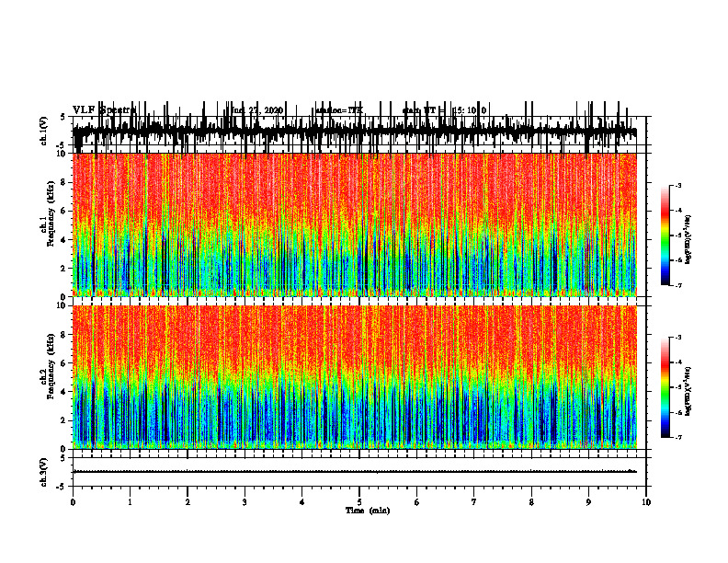Image resolution: width=728 pixels, height=563 pixels.
Task: Click the "10" kHz tick of ch.2 spectrogram
Action: [x=62, y=305]
